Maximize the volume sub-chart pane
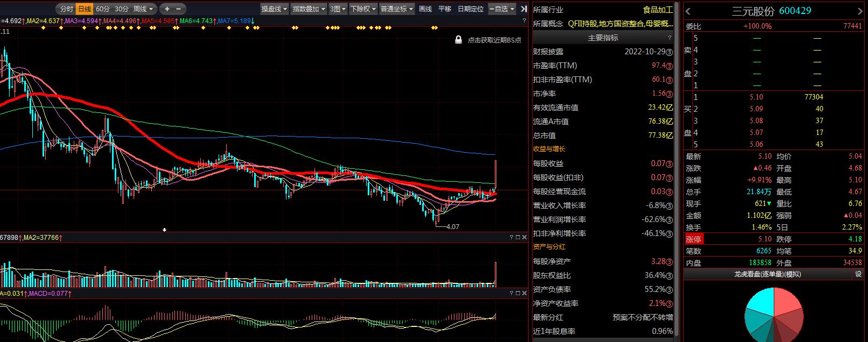This screenshot has width=868, height=342. click(x=518, y=237)
